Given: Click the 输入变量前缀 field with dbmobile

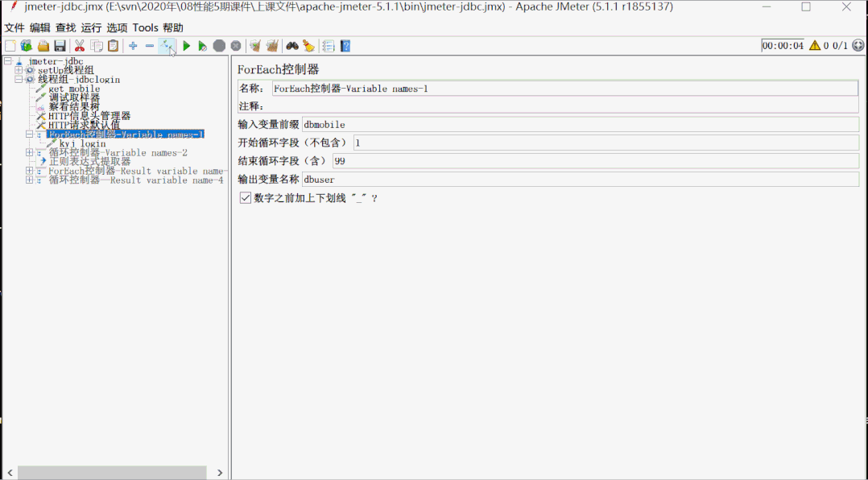Looking at the screenshot, I should pyautogui.click(x=581, y=125).
